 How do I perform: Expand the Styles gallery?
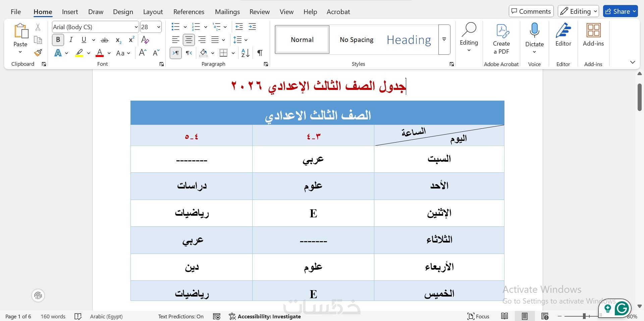(x=444, y=40)
